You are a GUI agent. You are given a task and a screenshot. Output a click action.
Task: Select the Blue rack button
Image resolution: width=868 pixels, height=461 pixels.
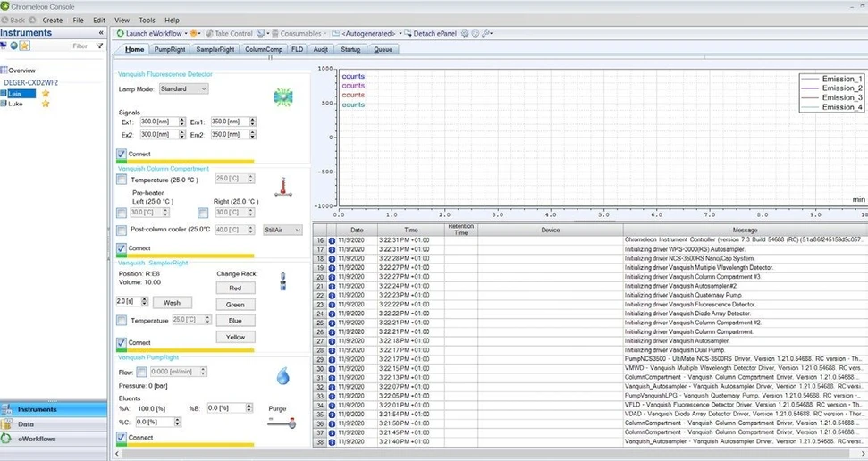(x=235, y=321)
